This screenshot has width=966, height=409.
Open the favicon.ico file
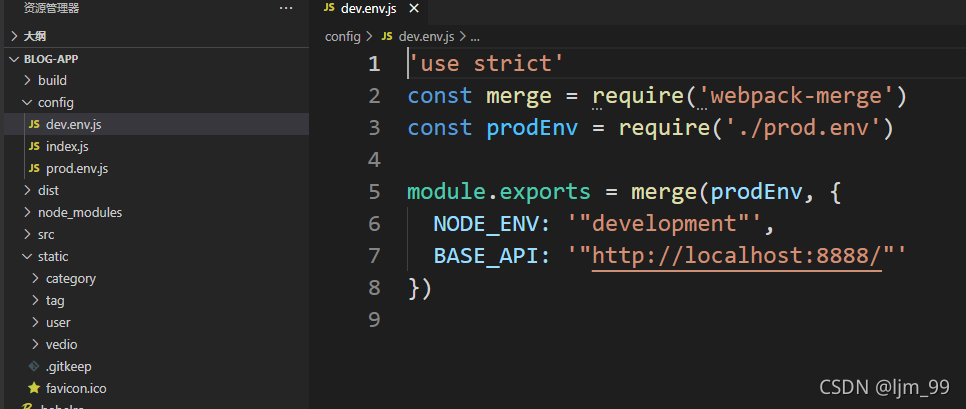(x=156, y=388)
